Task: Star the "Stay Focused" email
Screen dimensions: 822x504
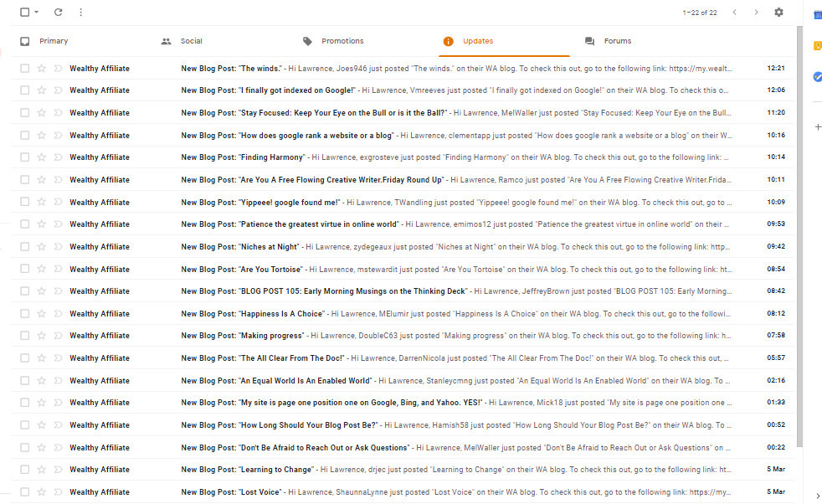Action: click(41, 113)
